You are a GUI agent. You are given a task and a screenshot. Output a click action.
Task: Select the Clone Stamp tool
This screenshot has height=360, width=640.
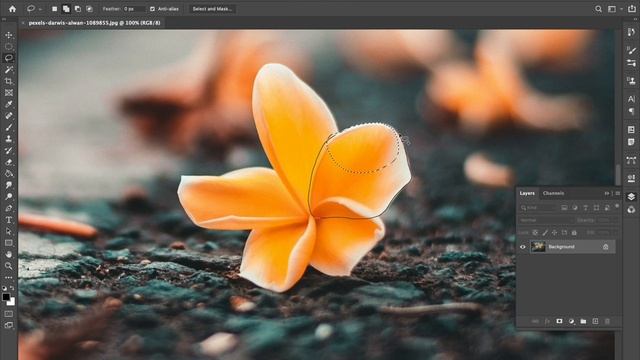tap(9, 139)
